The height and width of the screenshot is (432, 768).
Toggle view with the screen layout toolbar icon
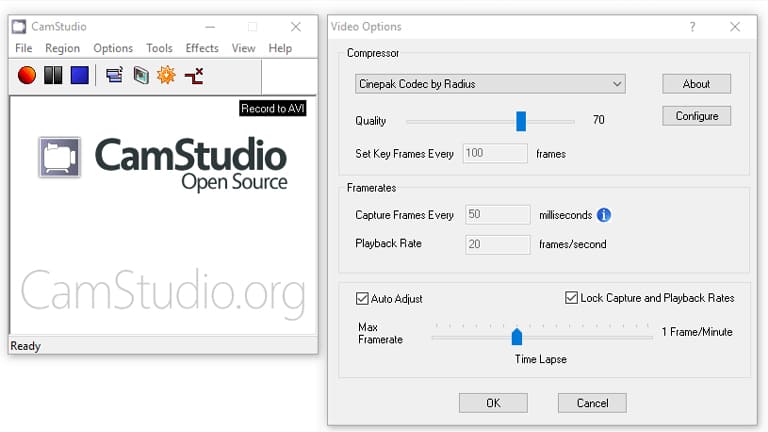(115, 75)
